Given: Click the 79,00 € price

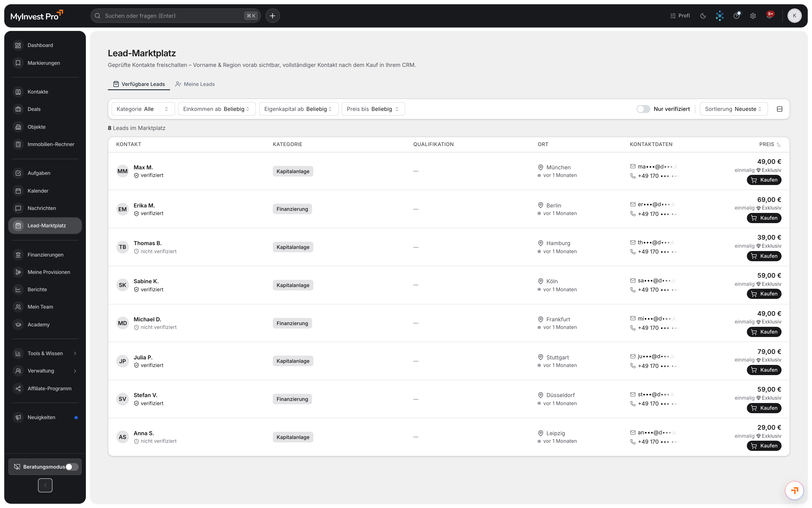Looking at the screenshot, I should pyautogui.click(x=769, y=352).
